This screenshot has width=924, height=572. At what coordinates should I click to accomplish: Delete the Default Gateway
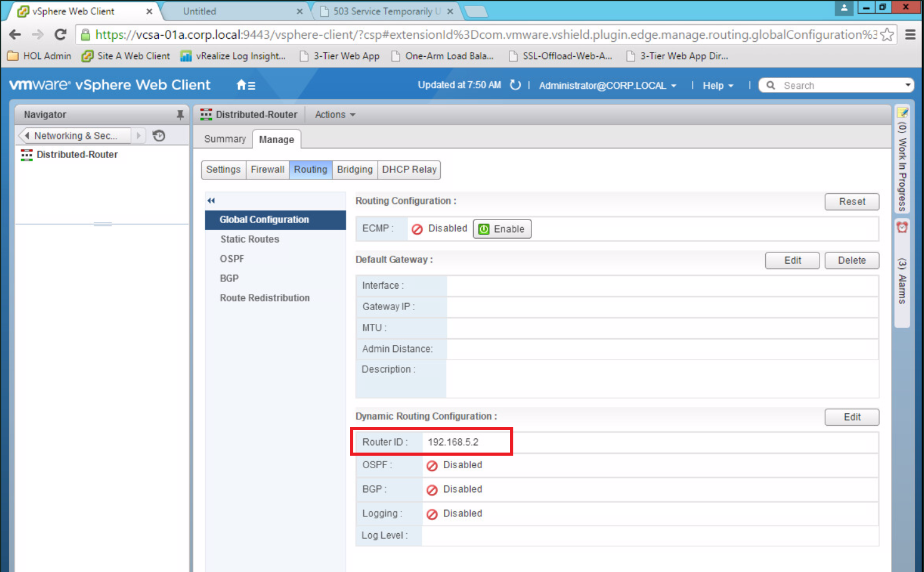click(x=852, y=260)
